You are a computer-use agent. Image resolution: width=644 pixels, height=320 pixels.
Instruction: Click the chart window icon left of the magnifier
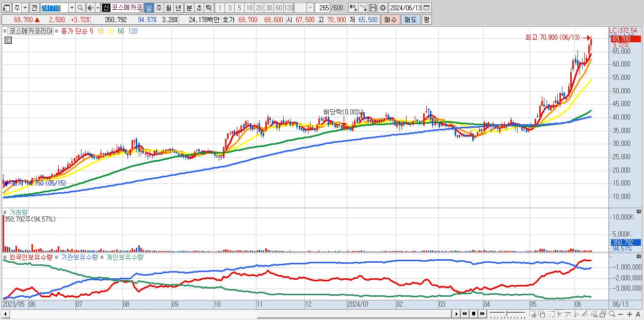603,314
